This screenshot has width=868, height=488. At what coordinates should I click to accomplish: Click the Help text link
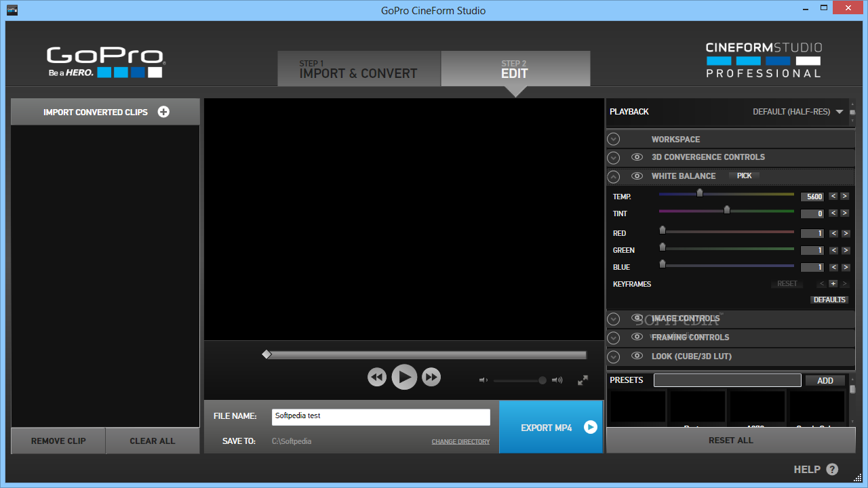(x=807, y=469)
